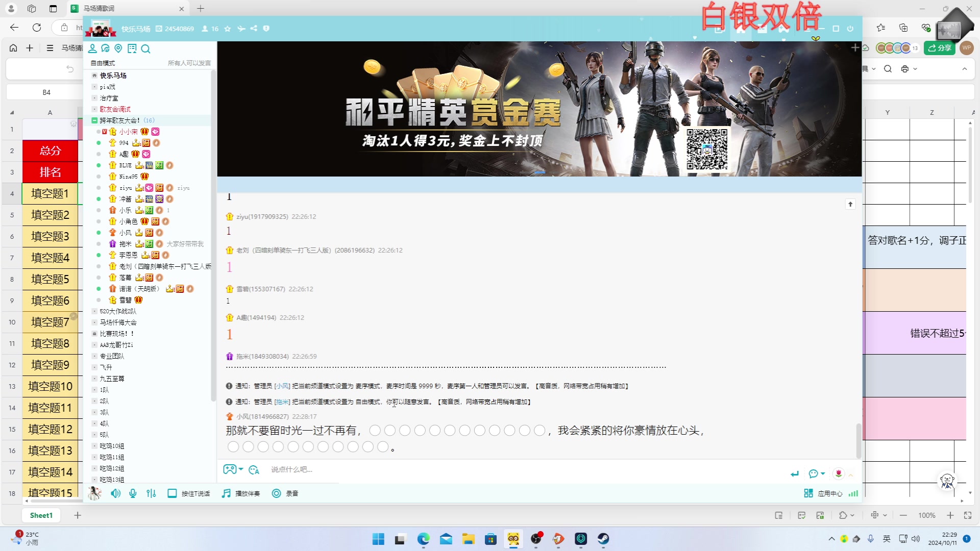This screenshot has width=980, height=551.
Task: Click the share icon in YY channel header
Action: [254, 29]
